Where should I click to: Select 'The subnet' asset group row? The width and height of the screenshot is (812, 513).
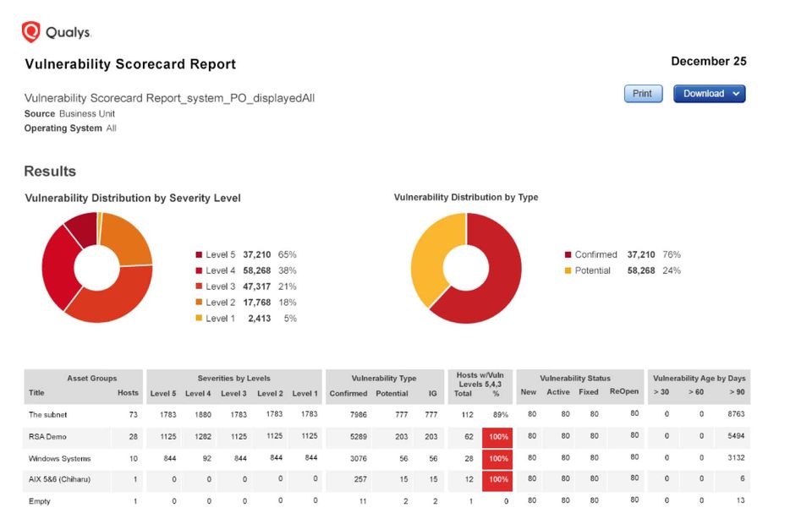(387, 415)
